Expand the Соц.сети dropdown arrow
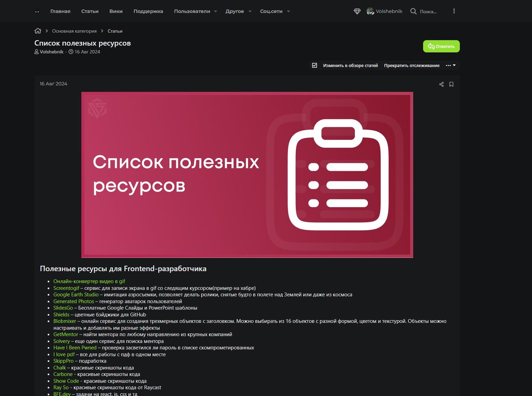The image size is (532, 396). (288, 11)
